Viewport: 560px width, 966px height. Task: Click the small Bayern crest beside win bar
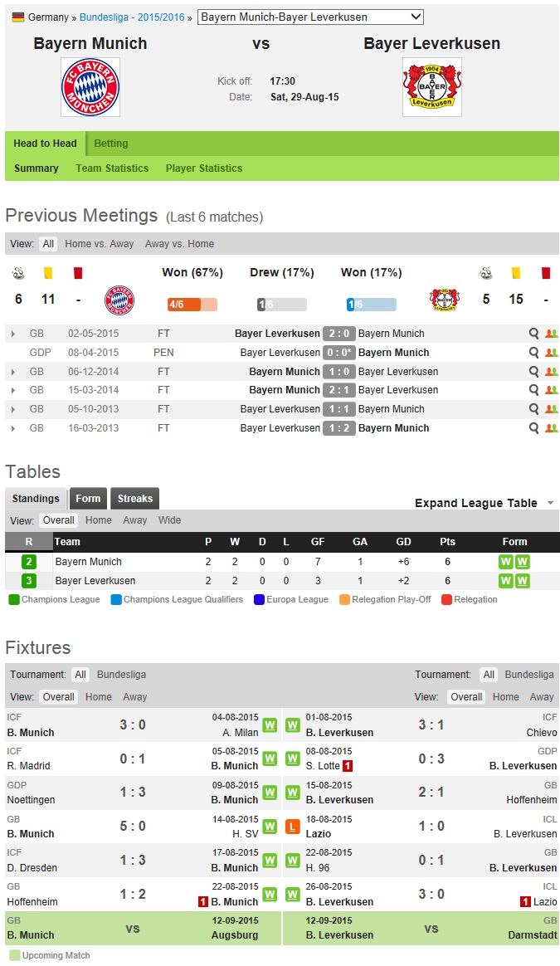[119, 300]
